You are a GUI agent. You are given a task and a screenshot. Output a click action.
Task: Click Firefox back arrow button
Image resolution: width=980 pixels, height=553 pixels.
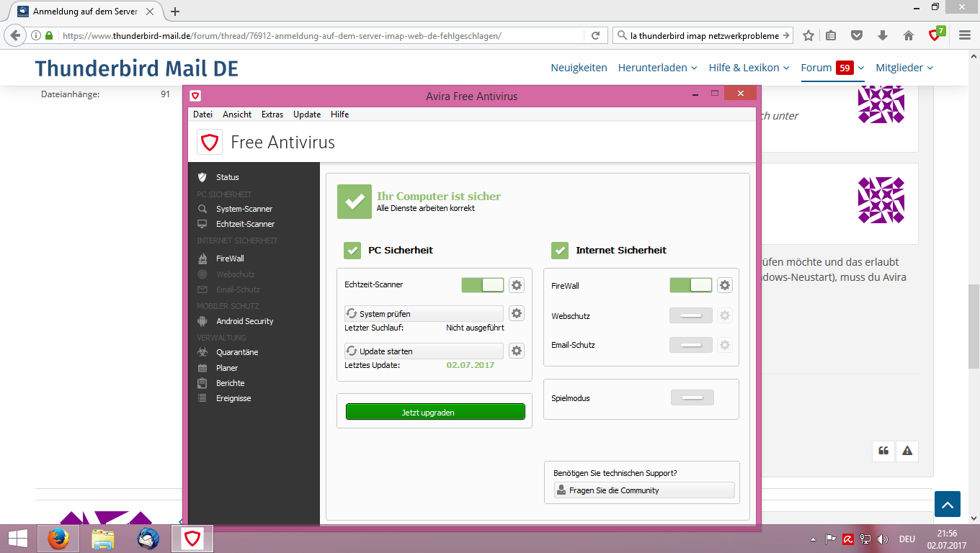click(x=16, y=35)
